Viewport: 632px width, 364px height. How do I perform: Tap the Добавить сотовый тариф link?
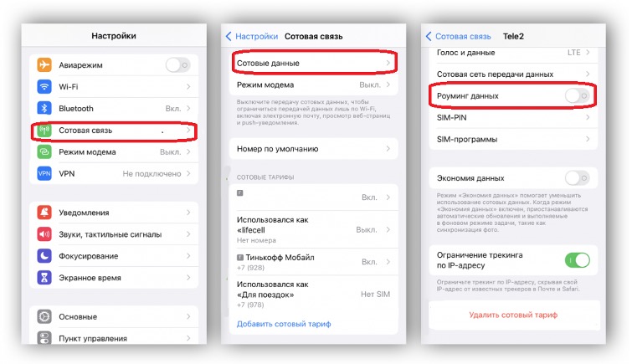(284, 324)
